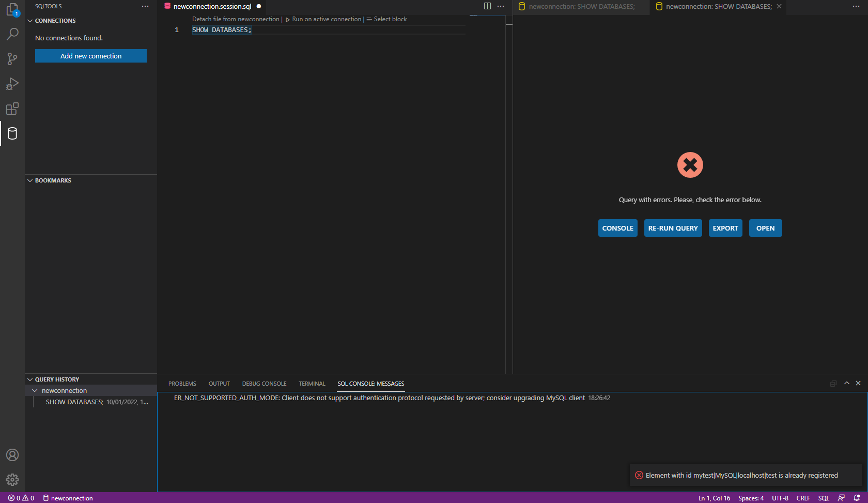This screenshot has width=868, height=503.
Task: Click the EXPORT button
Action: click(x=725, y=228)
